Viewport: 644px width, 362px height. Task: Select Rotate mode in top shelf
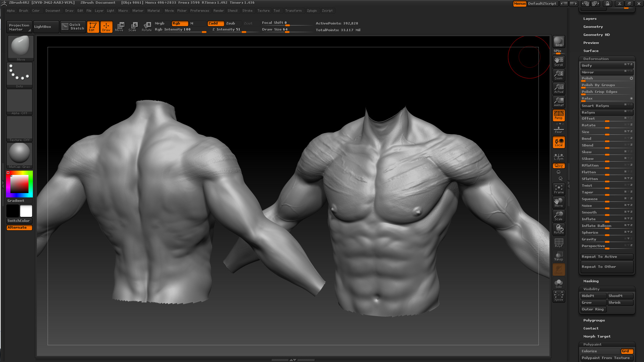point(146,27)
